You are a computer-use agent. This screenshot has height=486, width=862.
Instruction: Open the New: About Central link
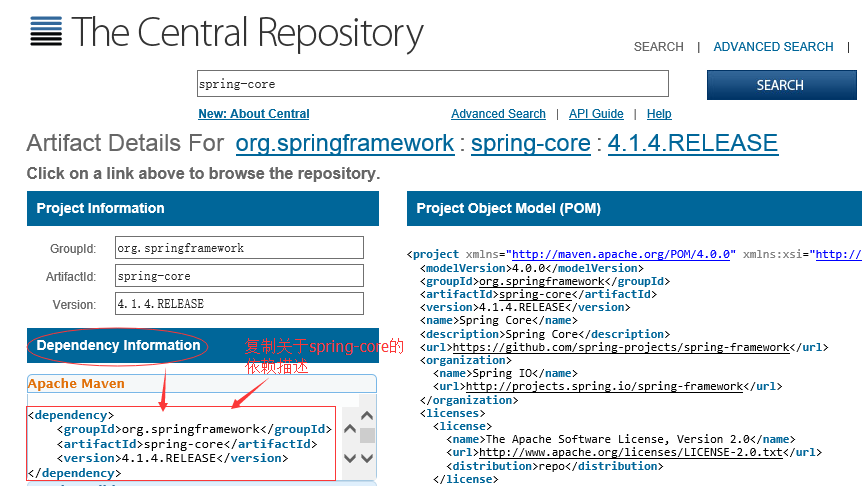click(253, 114)
